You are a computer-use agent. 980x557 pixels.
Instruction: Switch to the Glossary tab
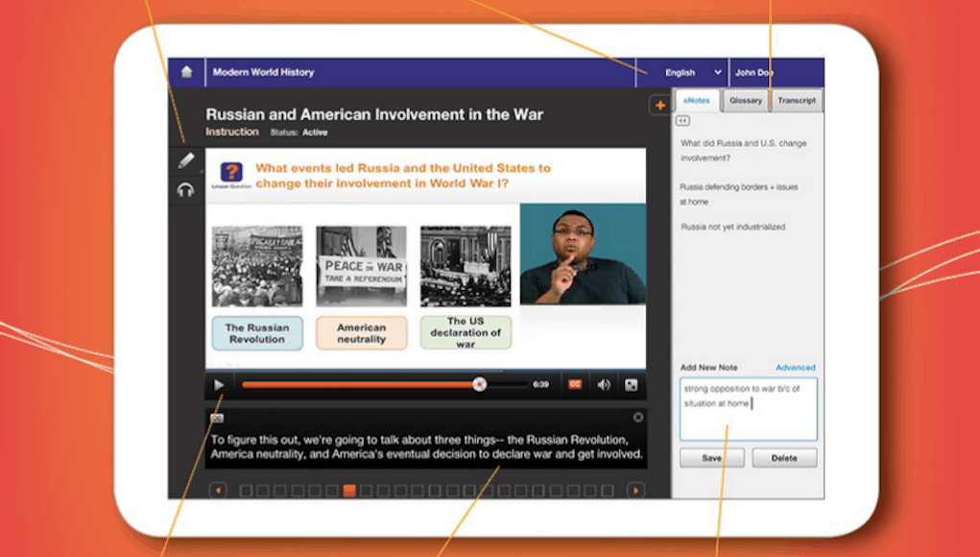[x=746, y=101]
